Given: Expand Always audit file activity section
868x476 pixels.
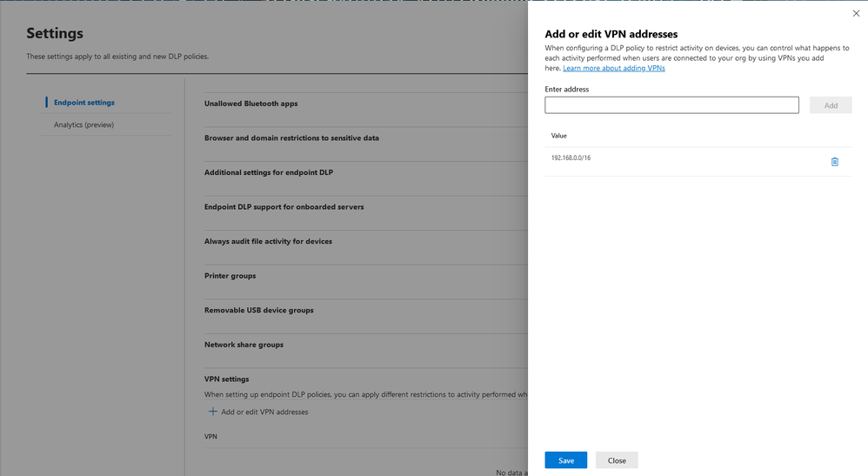Looking at the screenshot, I should (268, 241).
